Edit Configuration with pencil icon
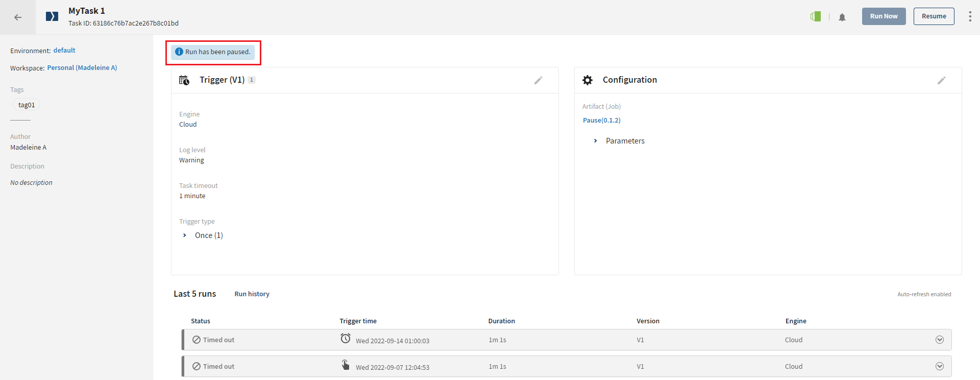 pos(941,80)
